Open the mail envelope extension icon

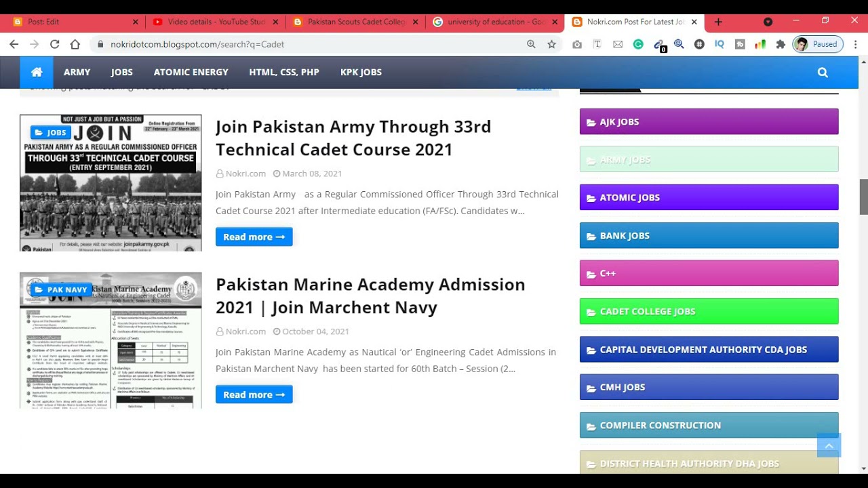pos(618,44)
